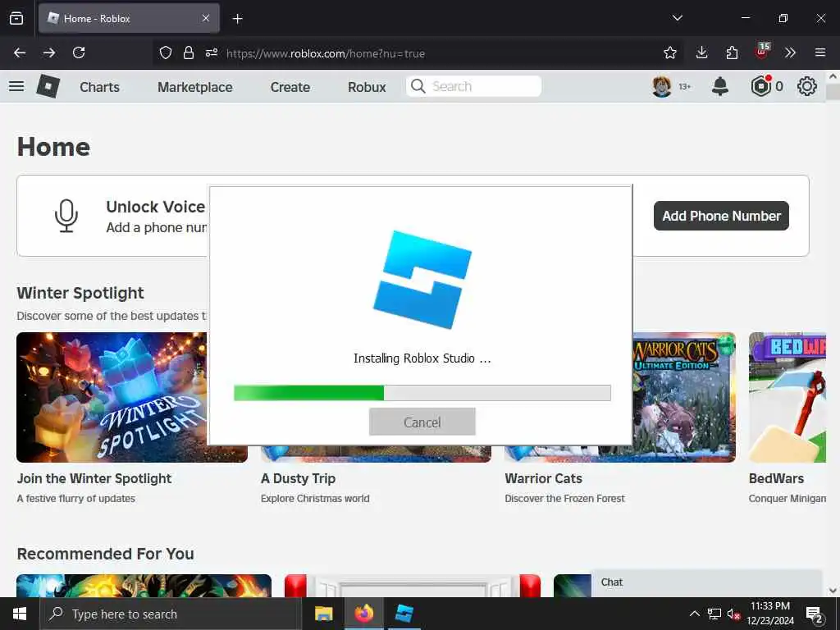Viewport: 840px width, 630px height.
Task: Open A Dusty Trip game title
Action: tap(299, 478)
